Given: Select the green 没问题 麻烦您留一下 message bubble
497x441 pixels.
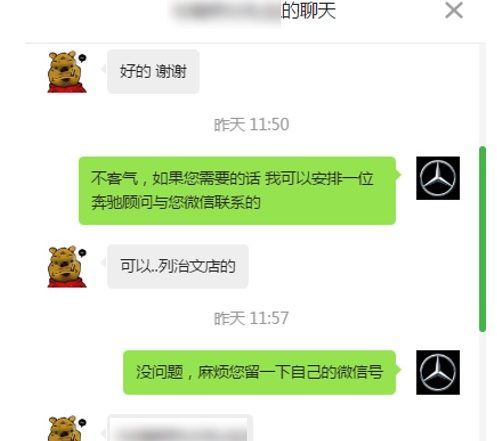Looking at the screenshot, I should [x=259, y=372].
